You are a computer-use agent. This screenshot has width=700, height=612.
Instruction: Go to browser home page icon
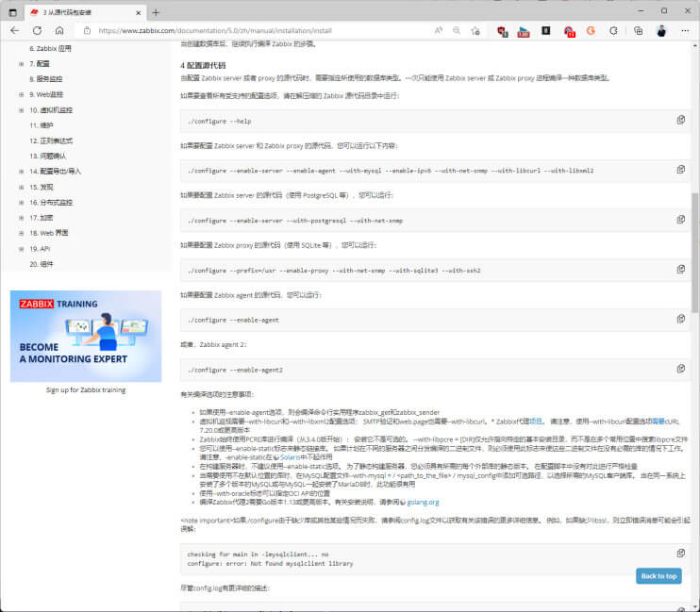59,30
